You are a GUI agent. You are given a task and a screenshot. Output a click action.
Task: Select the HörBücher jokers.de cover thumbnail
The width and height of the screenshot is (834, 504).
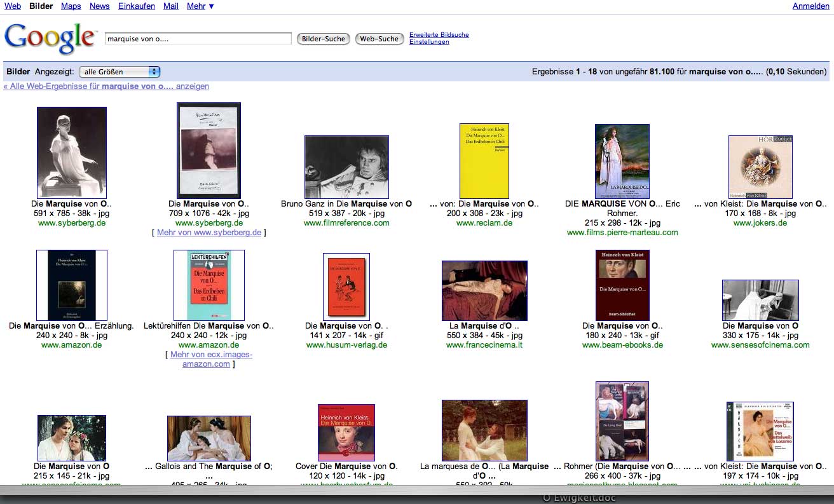(x=760, y=167)
